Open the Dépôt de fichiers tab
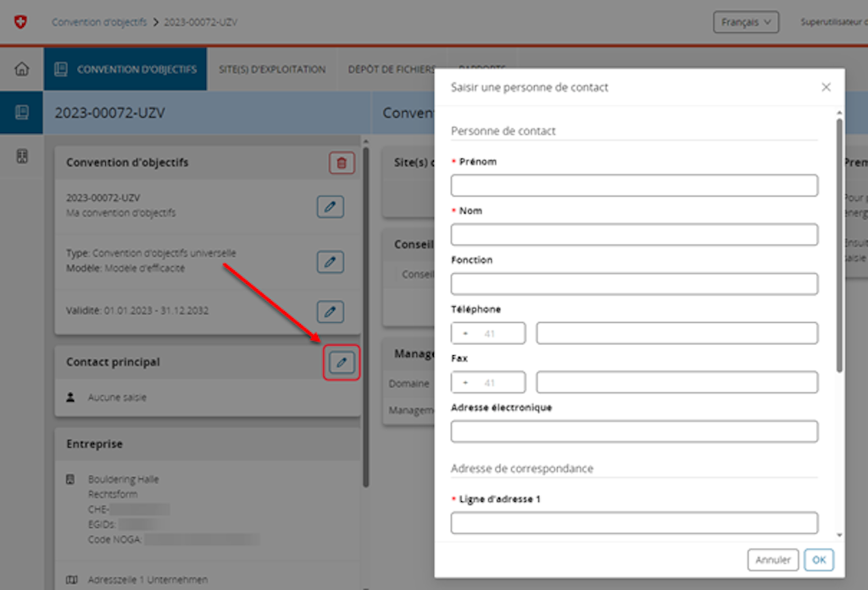This screenshot has width=868, height=590. tap(391, 70)
